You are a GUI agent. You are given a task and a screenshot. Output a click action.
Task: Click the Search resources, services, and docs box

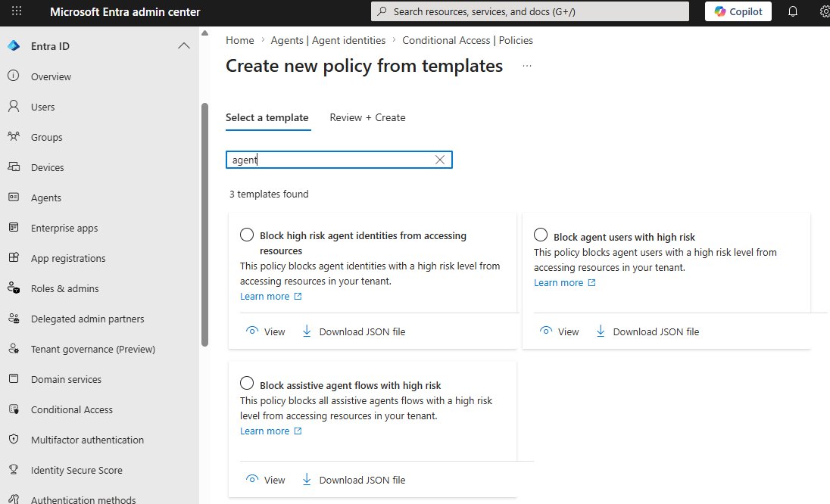530,11
